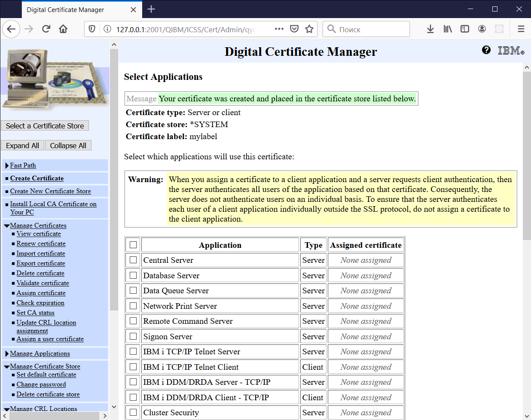531x420 pixels.
Task: Click the IBM logo
Action: pyautogui.click(x=511, y=51)
